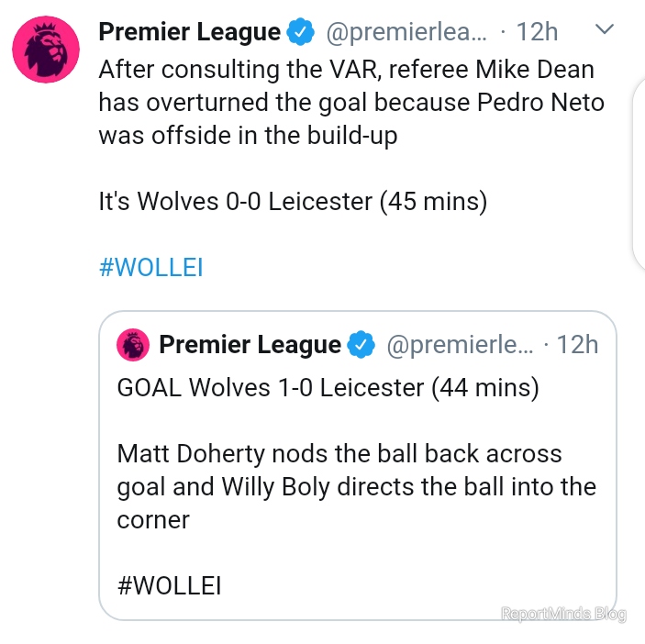Viewport: 645px width, 644px height.
Task: Open the Premier League profile avatar
Action: pyautogui.click(x=46, y=50)
